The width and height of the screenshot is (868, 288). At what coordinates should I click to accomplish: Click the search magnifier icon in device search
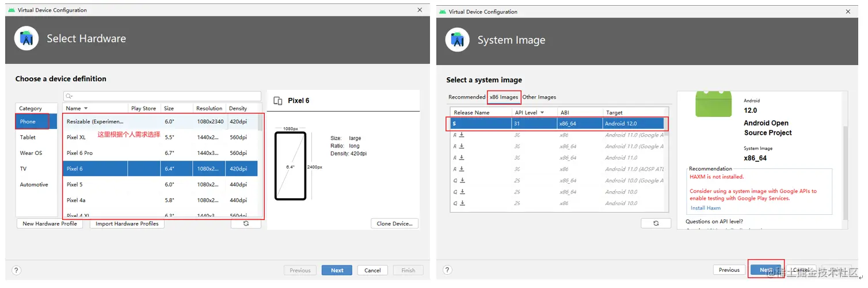coord(69,96)
